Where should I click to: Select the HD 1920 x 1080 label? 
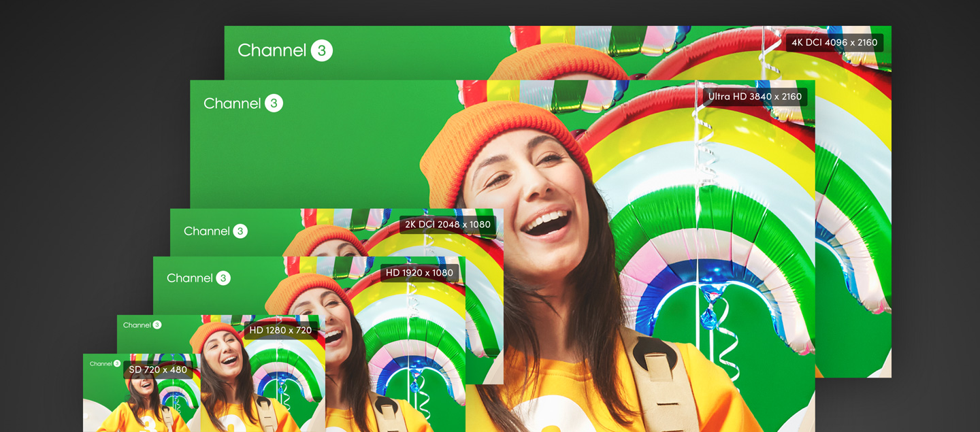click(419, 273)
